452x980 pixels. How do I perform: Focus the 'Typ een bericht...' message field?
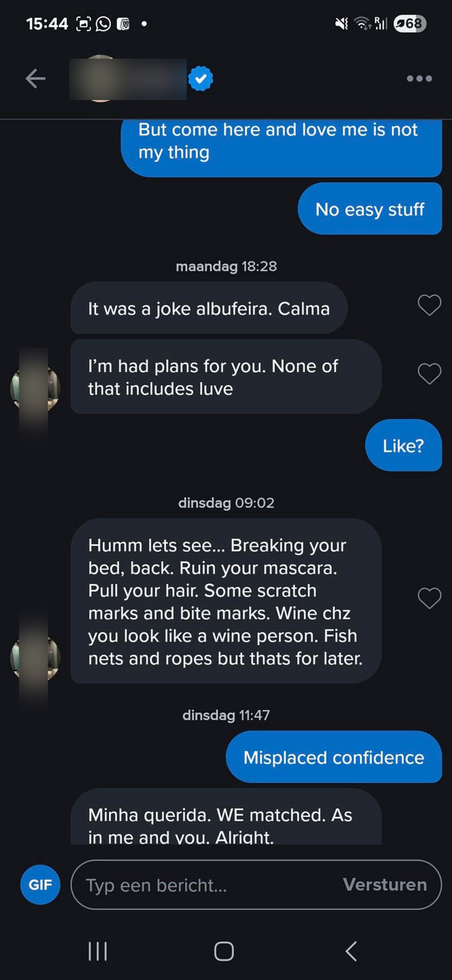[205, 885]
